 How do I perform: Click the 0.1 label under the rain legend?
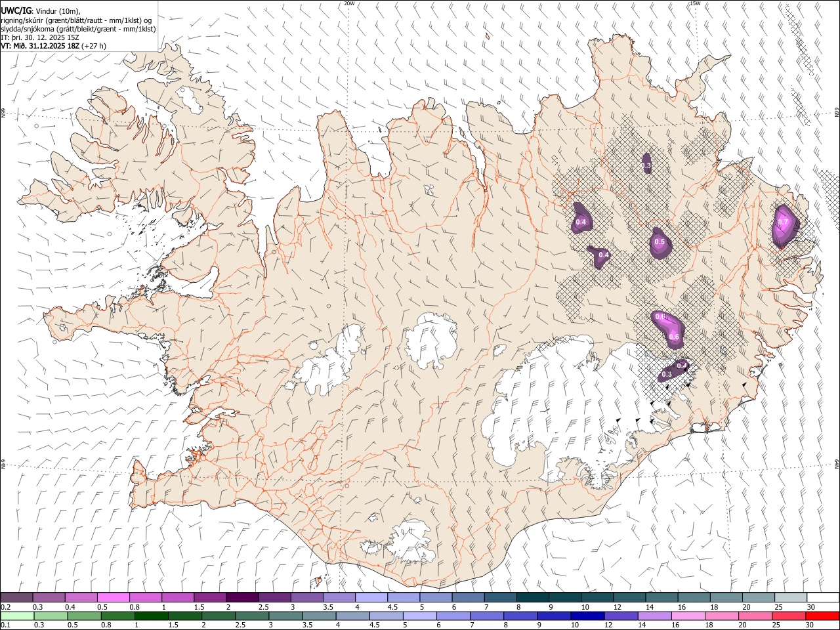tap(5, 625)
